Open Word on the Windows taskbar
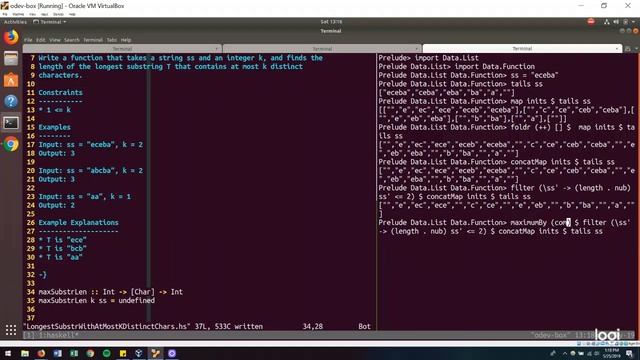Screen dimensions: 640x360 point(58,353)
